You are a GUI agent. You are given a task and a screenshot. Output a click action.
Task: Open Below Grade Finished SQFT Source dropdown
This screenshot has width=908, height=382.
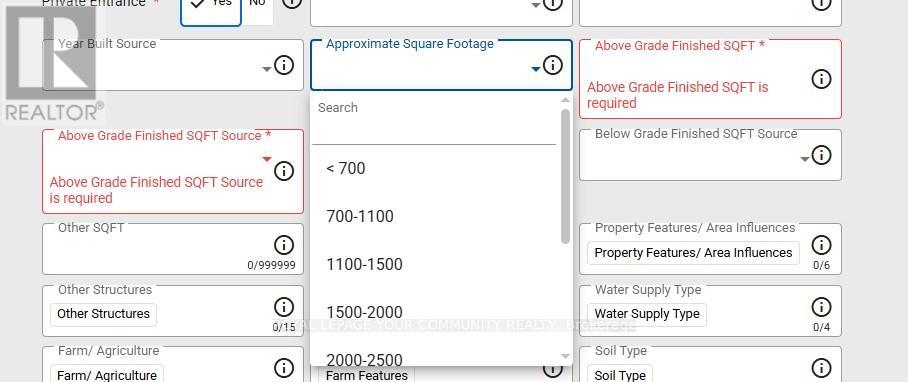click(x=805, y=159)
